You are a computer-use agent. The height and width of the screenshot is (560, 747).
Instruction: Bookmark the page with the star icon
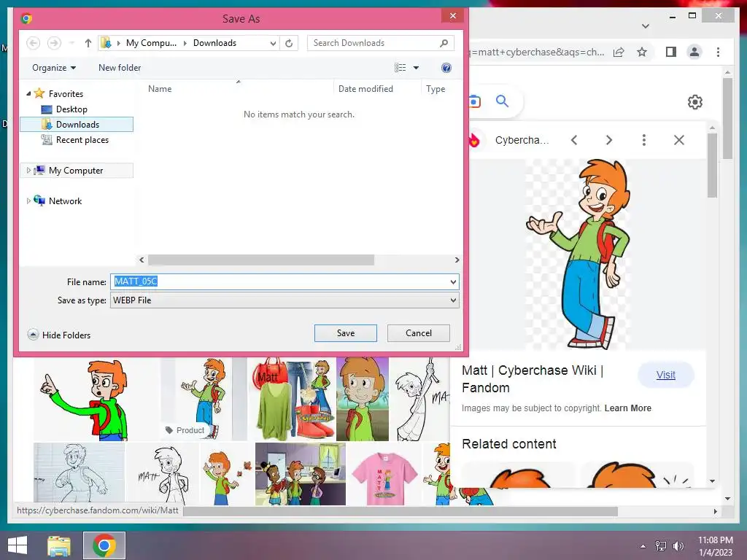click(642, 52)
